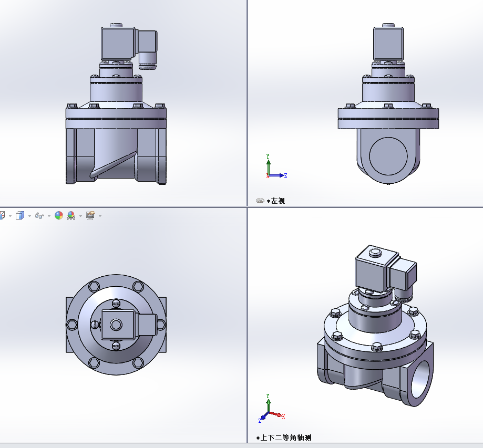483x448 pixels.
Task: Click the green Y axis of the 左视 triad
Action: 268,166
